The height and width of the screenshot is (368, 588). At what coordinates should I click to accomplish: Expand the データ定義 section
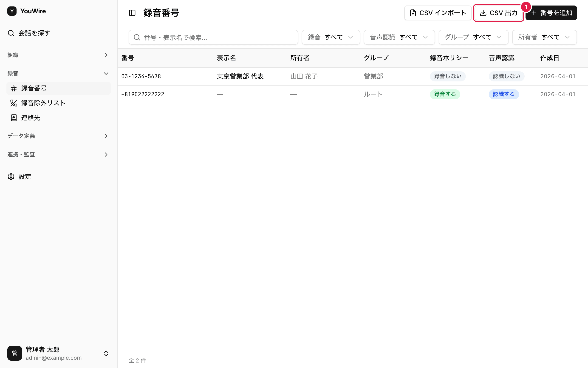pyautogui.click(x=58, y=136)
